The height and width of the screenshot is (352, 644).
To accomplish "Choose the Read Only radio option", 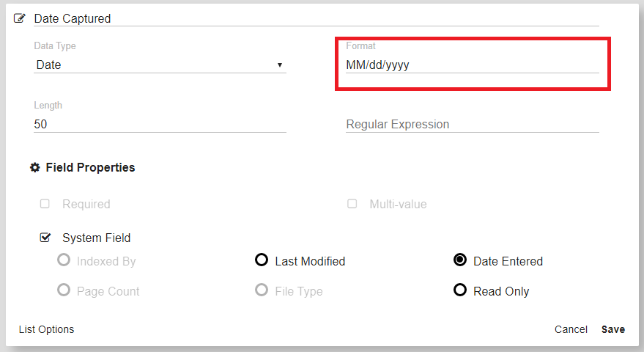I will [460, 290].
